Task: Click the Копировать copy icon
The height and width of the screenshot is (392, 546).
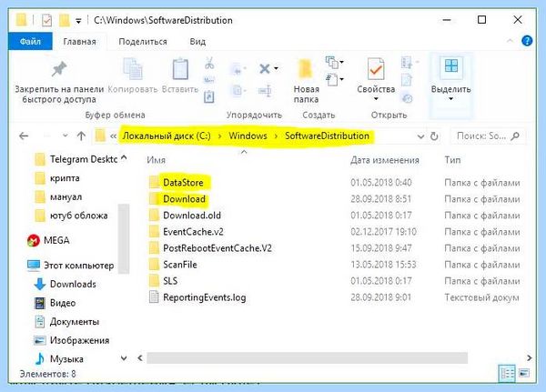Action: tap(133, 68)
